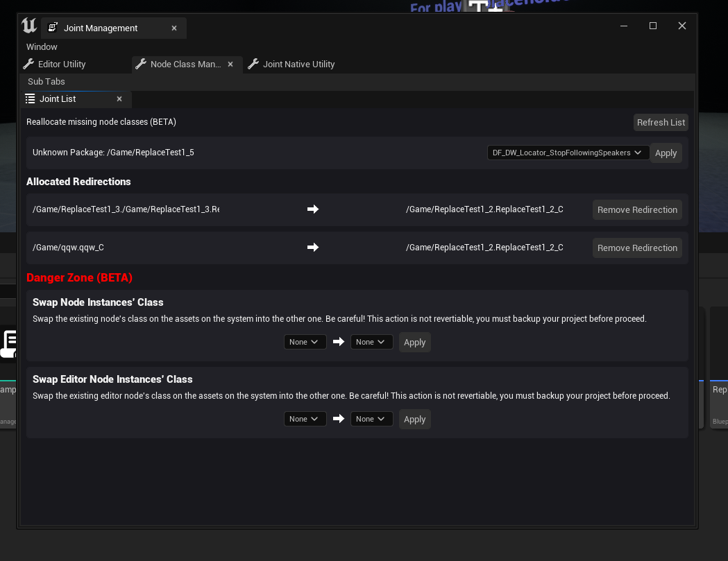The image size is (728, 561).
Task: Expand target class dropdown under Swap Node Instances
Action: coord(371,342)
